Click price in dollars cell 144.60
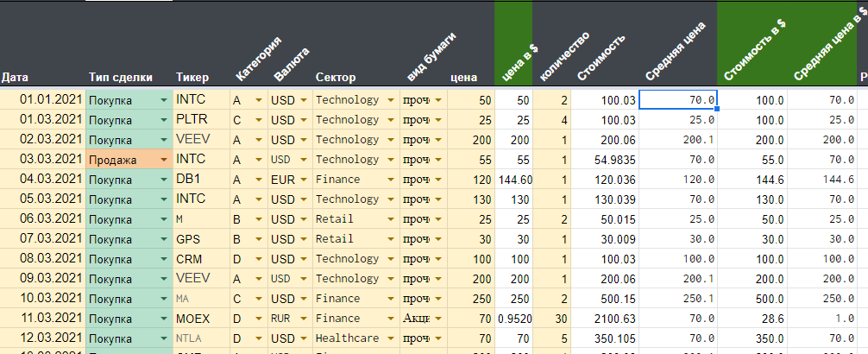Image resolution: width=868 pixels, height=354 pixels. (513, 180)
